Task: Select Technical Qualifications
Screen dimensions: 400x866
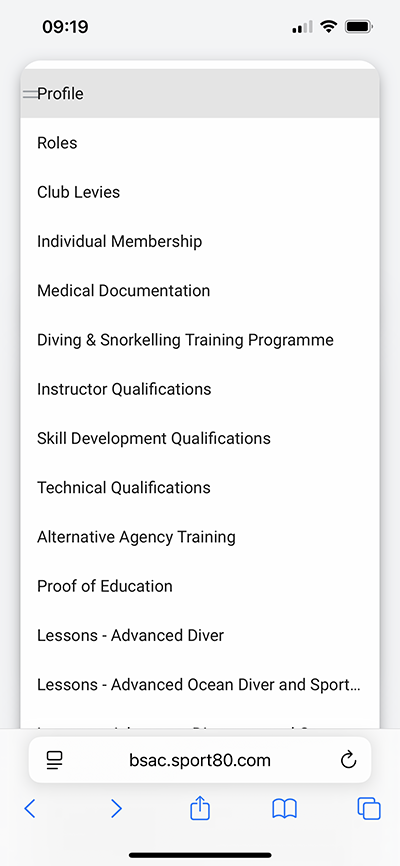Action: tap(200, 487)
